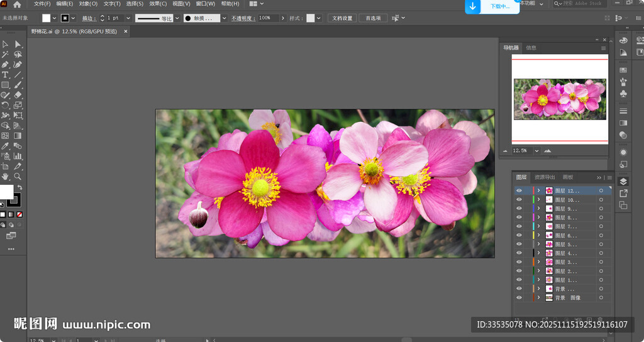Hide the 图层 12 layer with eye icon

(x=519, y=190)
